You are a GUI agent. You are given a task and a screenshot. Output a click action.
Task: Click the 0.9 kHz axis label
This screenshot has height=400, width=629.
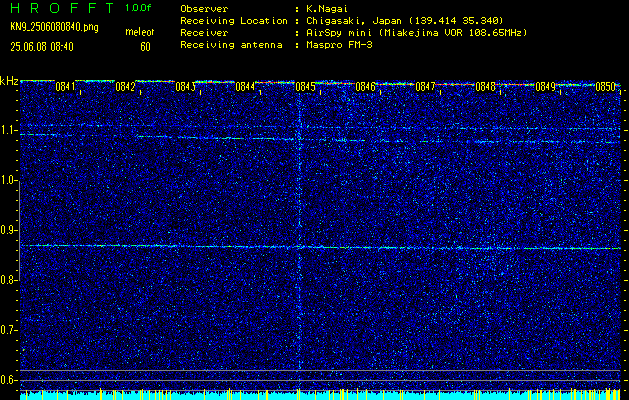click(x=8, y=230)
